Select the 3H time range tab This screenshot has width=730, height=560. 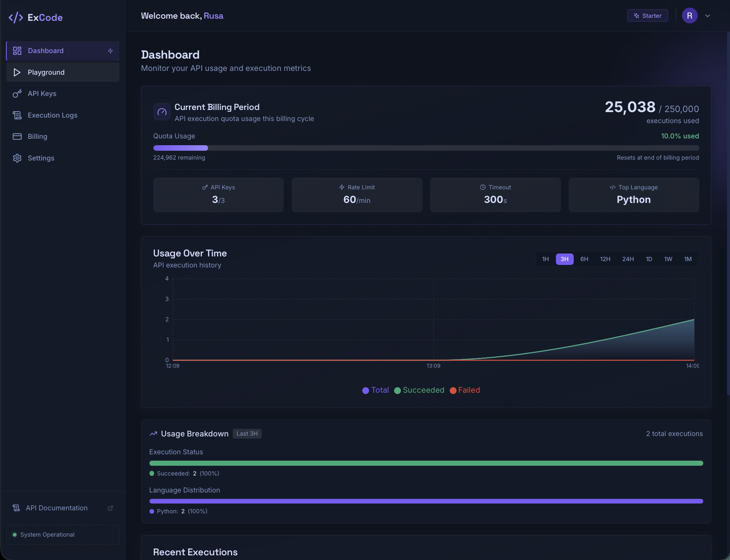pos(565,259)
